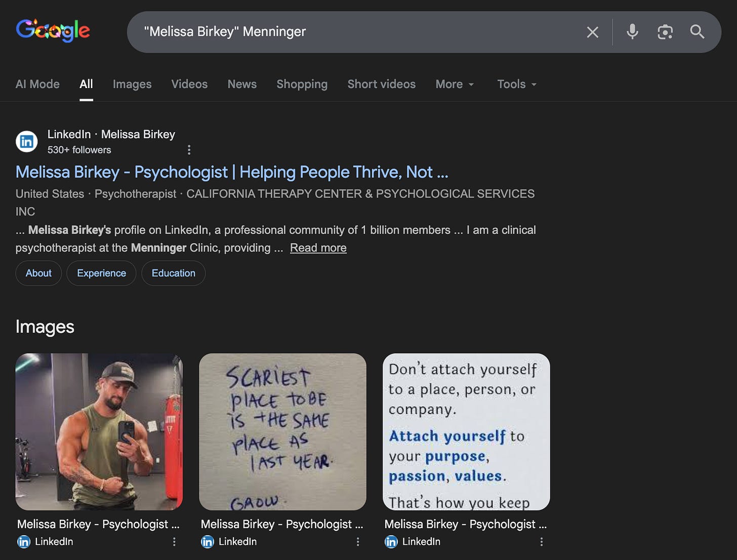Click the 'LinkedIn · Melissa Birkey' source text
The height and width of the screenshot is (560, 737).
[x=111, y=134]
